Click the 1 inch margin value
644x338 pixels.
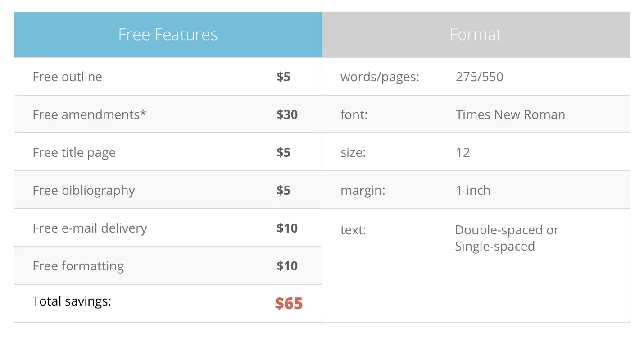tap(473, 190)
